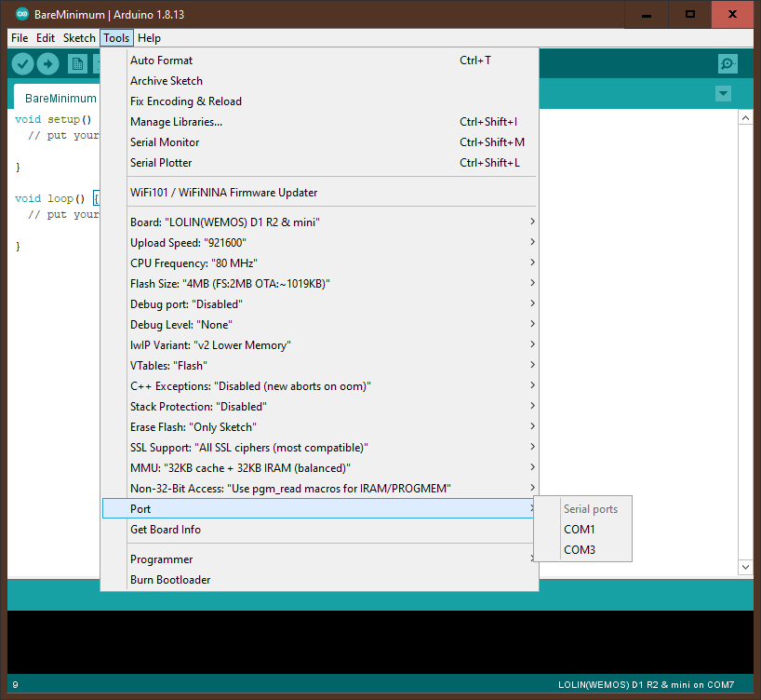Image resolution: width=761 pixels, height=700 pixels.
Task: Minimize the Arduino window
Action: pos(646,15)
